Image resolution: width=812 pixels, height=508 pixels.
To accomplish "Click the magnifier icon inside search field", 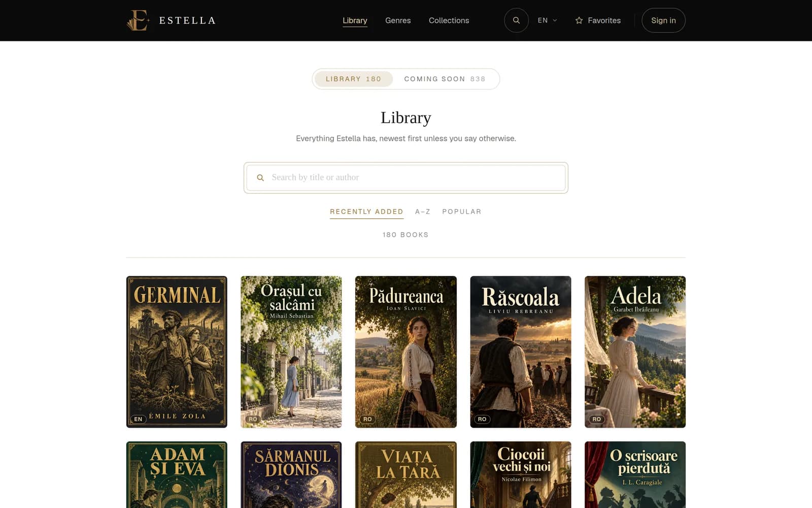I will [260, 178].
